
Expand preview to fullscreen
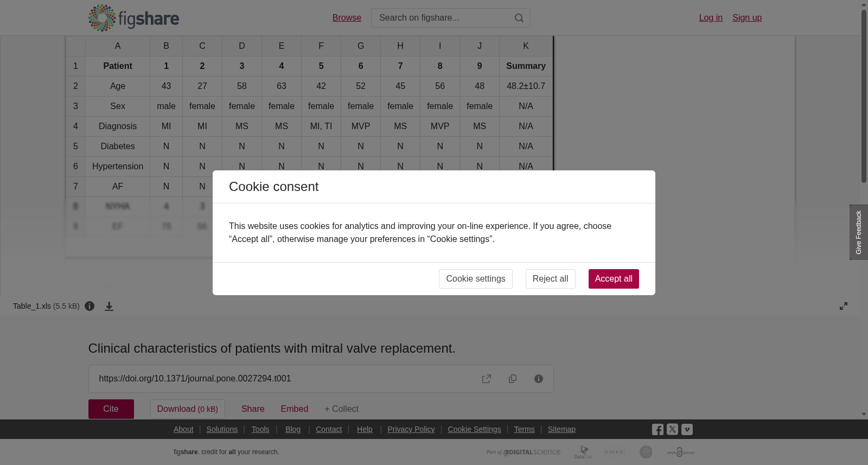point(844,306)
